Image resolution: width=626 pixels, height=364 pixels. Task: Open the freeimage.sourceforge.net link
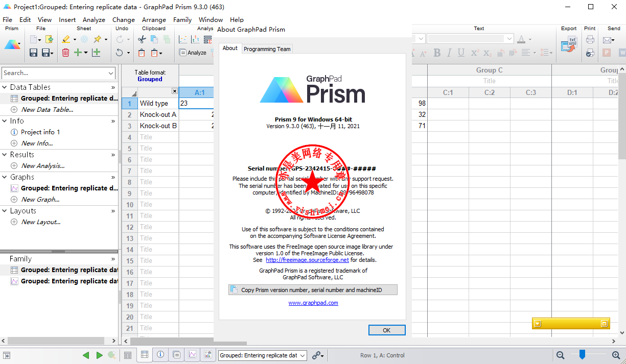[307, 260]
